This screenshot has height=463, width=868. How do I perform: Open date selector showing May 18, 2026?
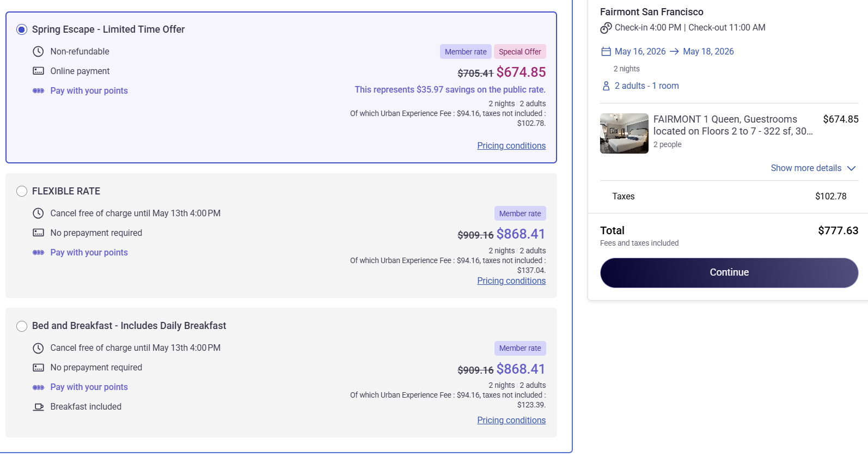tap(708, 52)
